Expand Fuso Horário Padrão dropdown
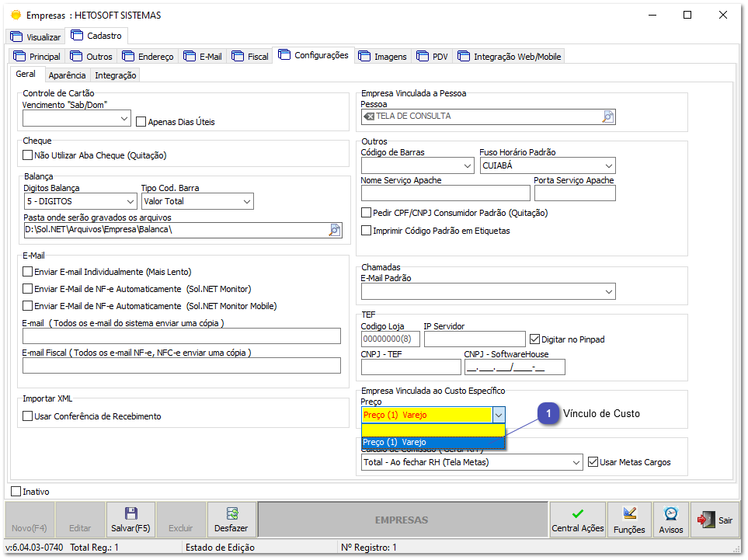 608,166
